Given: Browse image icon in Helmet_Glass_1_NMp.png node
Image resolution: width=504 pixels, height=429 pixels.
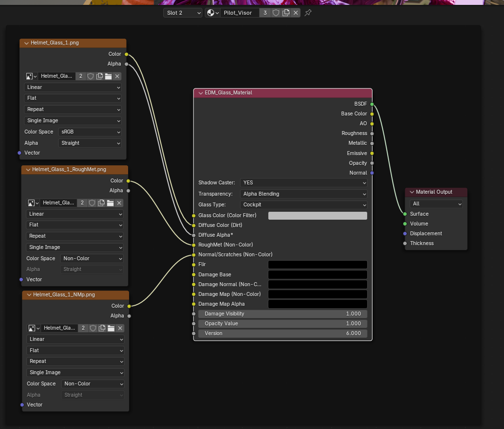Looking at the screenshot, I should click(34, 328).
